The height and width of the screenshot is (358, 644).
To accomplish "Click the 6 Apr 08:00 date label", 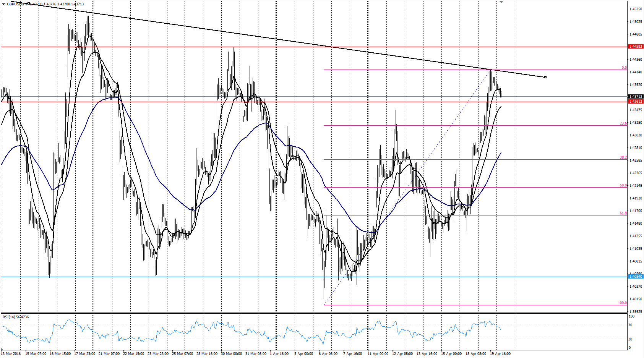I will (328, 354).
